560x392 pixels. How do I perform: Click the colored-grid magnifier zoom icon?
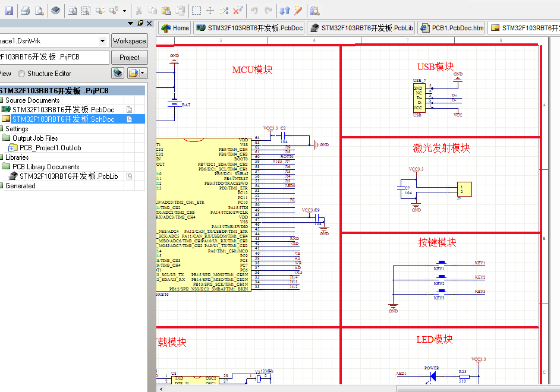[114, 11]
